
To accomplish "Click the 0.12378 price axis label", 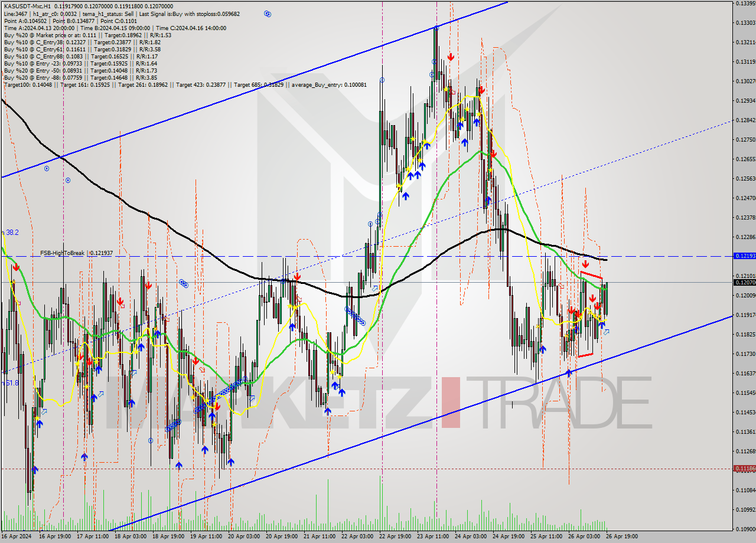I will coord(745,218).
